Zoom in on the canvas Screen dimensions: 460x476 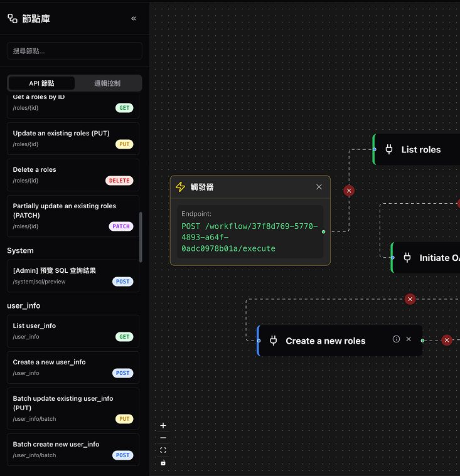[163, 425]
